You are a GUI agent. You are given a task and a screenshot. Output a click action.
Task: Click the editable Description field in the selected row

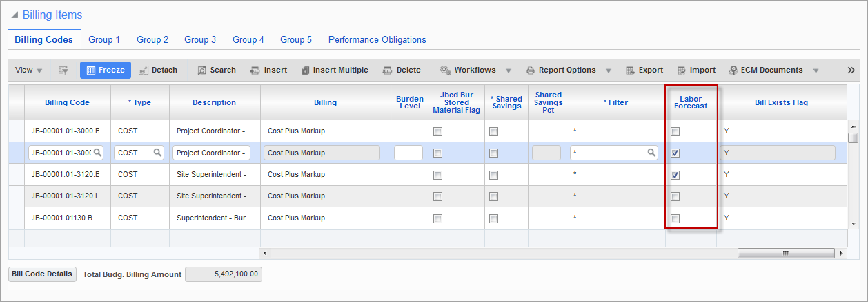[211, 153]
